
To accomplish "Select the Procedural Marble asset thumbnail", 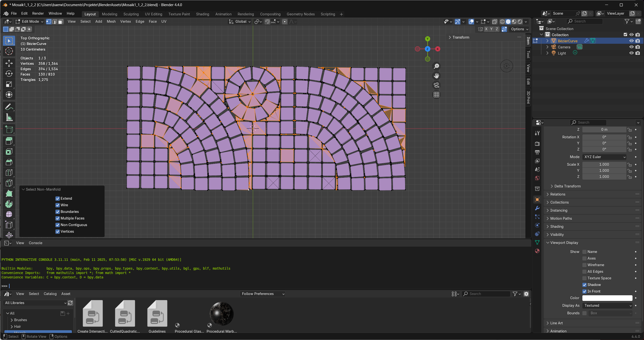I will tap(222, 314).
